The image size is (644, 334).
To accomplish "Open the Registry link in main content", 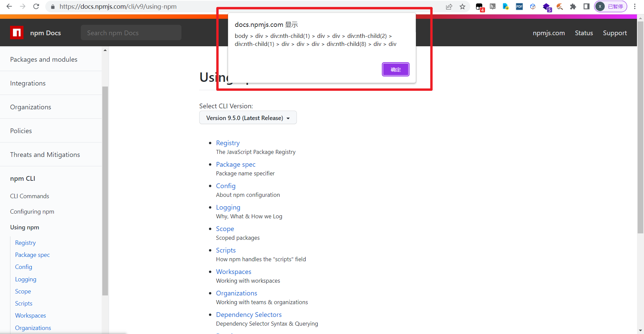I will click(x=228, y=143).
